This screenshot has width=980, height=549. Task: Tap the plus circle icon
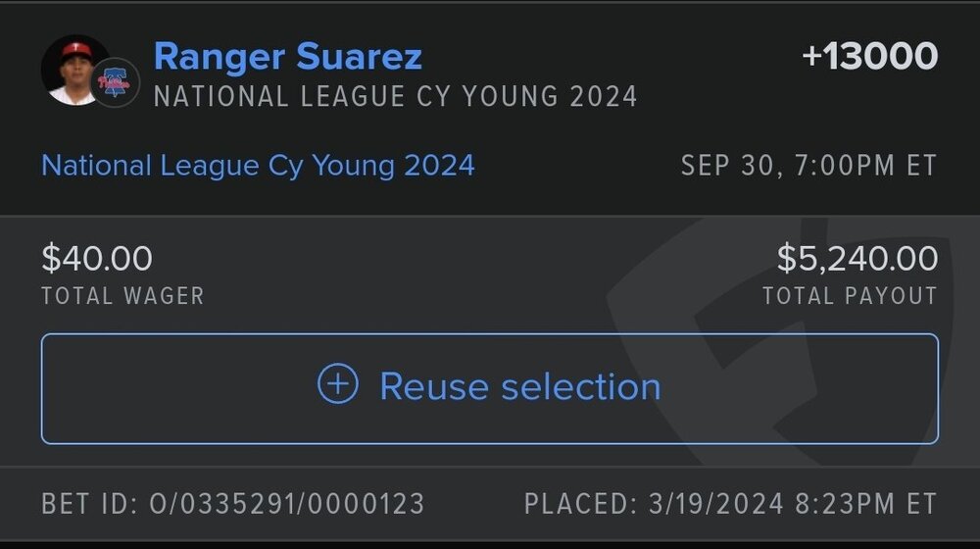(x=338, y=385)
